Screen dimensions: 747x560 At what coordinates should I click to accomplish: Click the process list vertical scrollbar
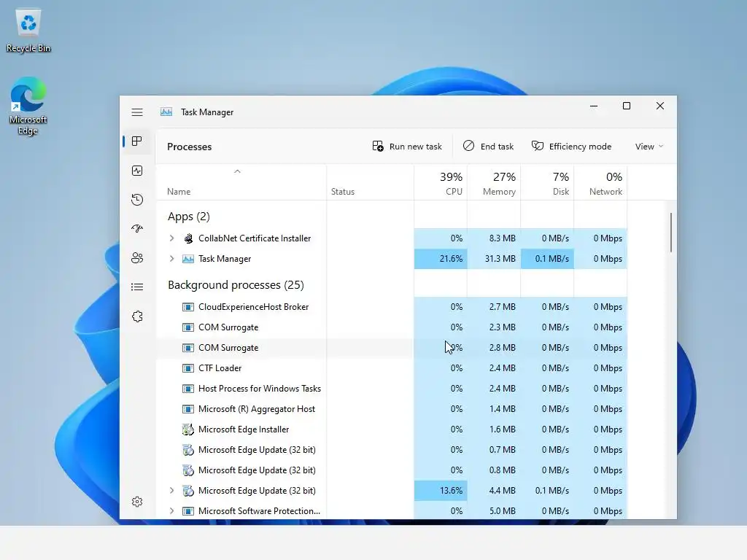(671, 233)
